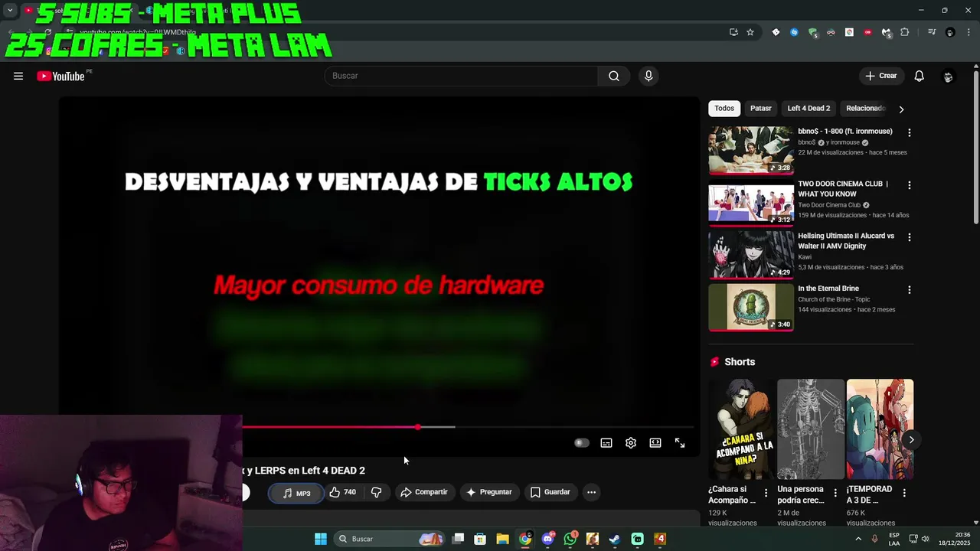Open options for the ¿Cahara si Acompaño short
This screenshot has height=551, width=980.
[x=766, y=493]
